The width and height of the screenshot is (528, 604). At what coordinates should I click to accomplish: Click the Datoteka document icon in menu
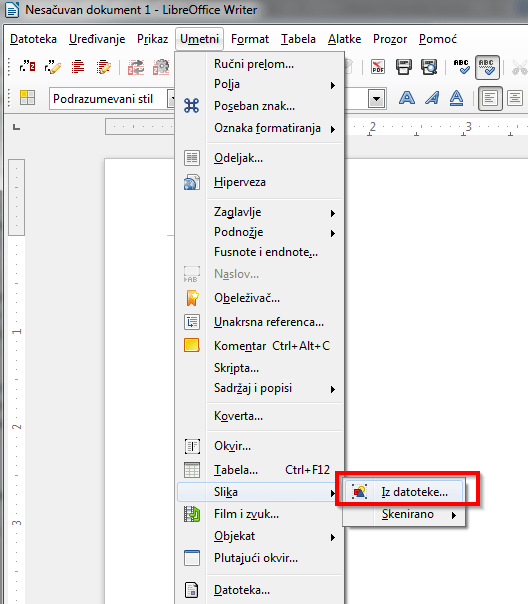pos(192,590)
